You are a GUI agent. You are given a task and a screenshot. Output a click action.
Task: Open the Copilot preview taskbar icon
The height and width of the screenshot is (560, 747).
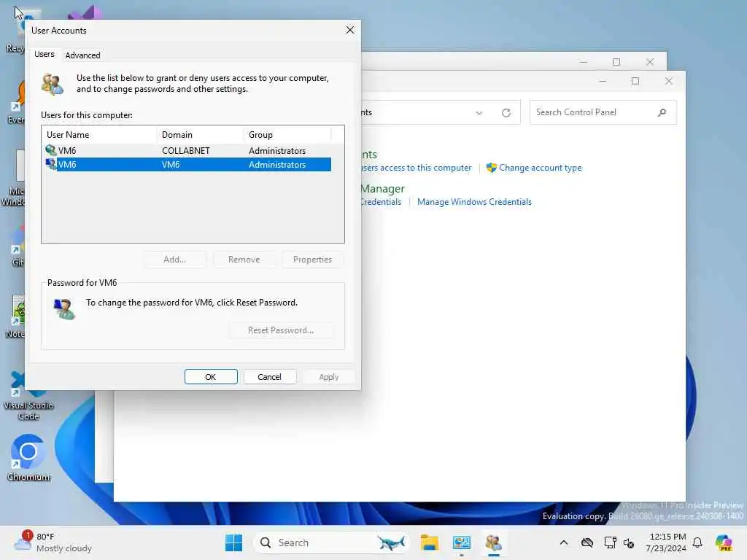click(x=724, y=542)
